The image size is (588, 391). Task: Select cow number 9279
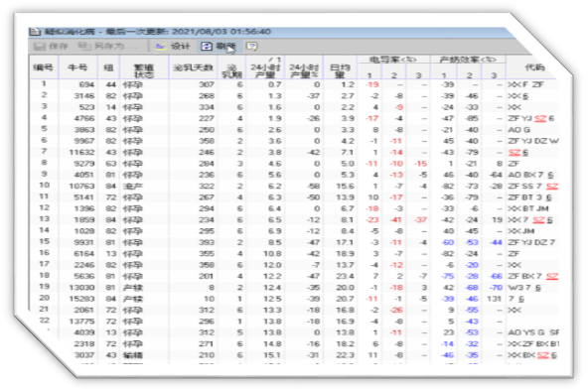coord(84,164)
